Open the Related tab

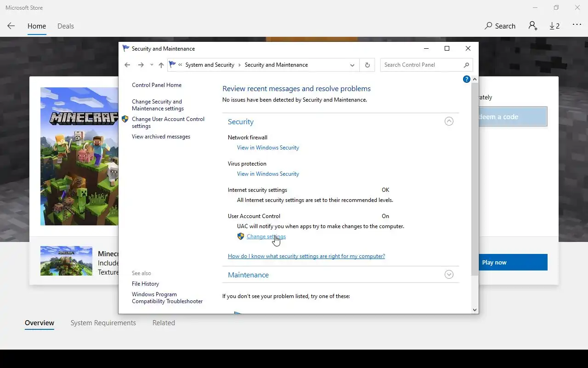point(164,323)
